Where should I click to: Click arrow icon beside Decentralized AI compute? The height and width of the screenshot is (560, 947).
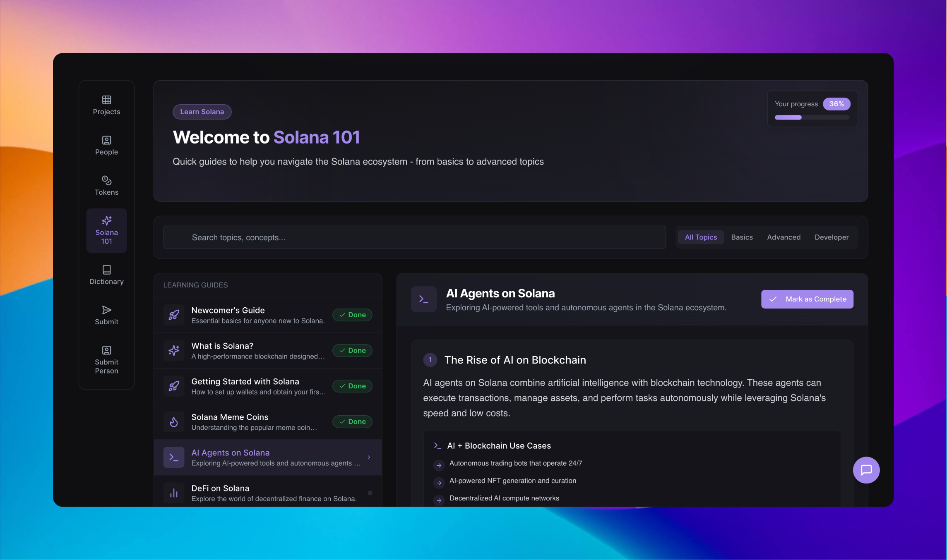[439, 500]
